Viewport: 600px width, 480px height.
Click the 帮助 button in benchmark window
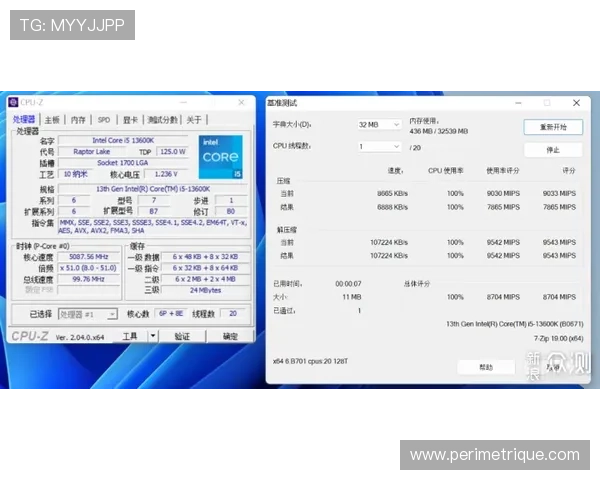pyautogui.click(x=486, y=367)
